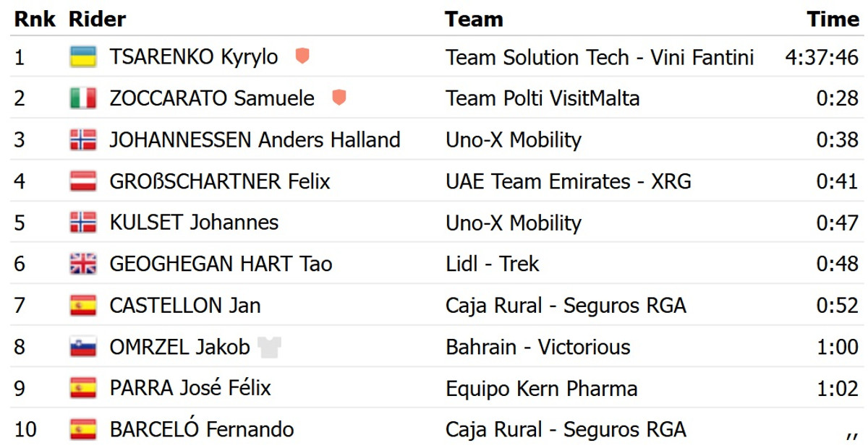868x448 pixels.
Task: Click the Spain flag beside Parra José Félix
Action: click(83, 388)
